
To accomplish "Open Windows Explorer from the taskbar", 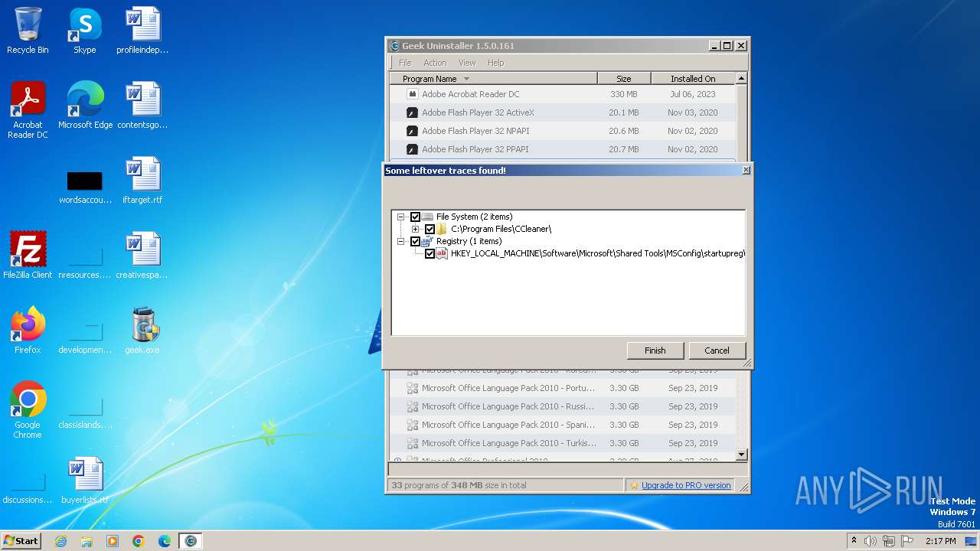I will [x=87, y=541].
